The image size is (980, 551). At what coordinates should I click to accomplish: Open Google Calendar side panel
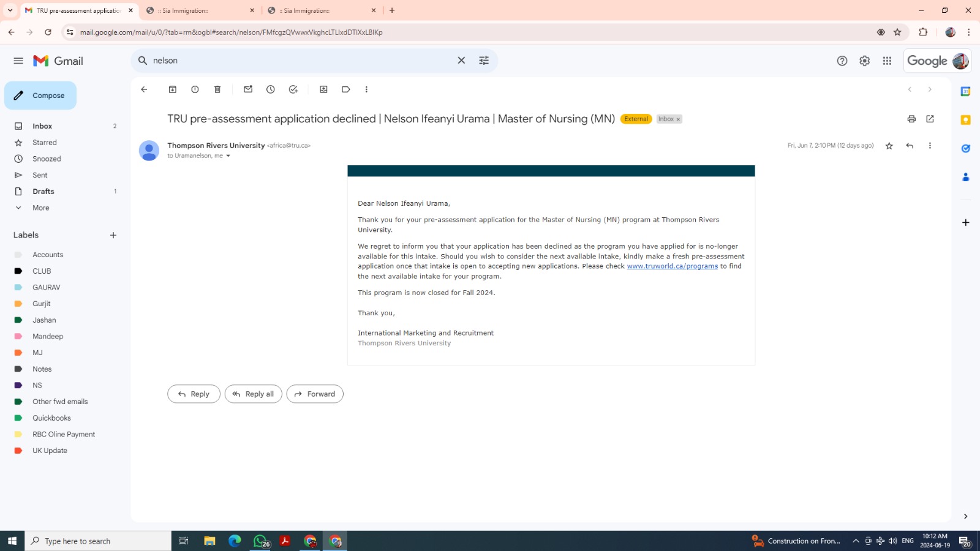coord(965,91)
